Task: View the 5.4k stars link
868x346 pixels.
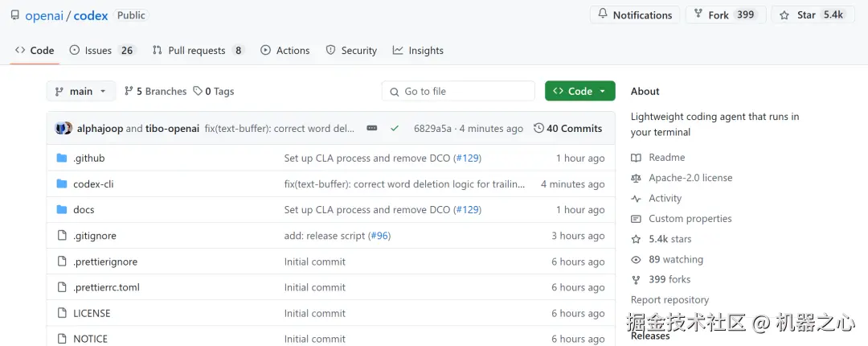Action: (669, 239)
